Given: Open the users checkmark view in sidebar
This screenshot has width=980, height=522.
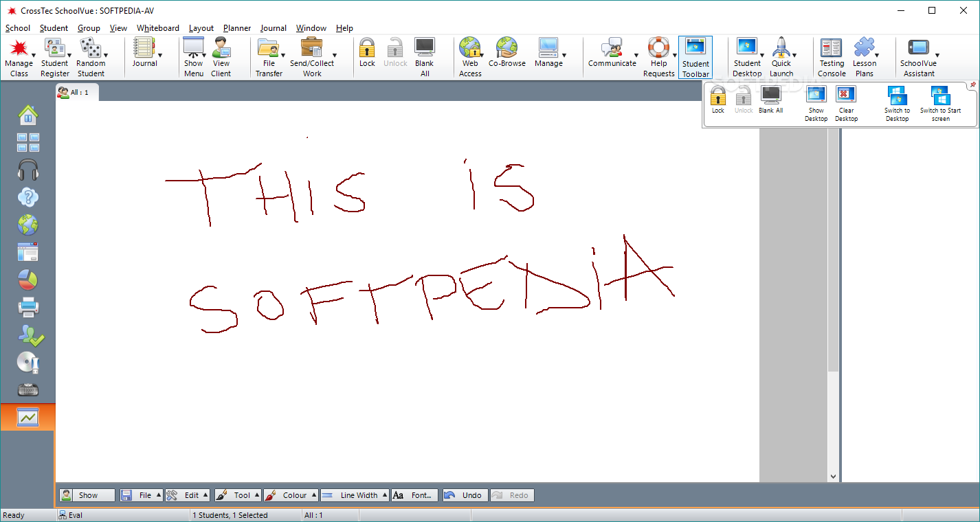Looking at the screenshot, I should pyautogui.click(x=30, y=334).
